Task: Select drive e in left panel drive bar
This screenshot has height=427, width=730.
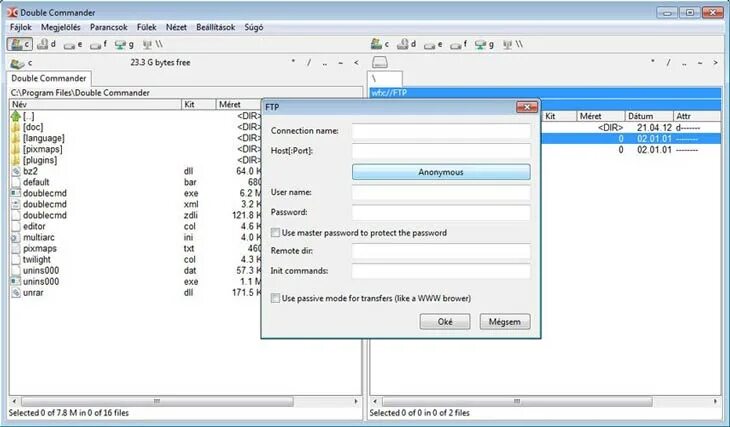Action: [x=74, y=44]
